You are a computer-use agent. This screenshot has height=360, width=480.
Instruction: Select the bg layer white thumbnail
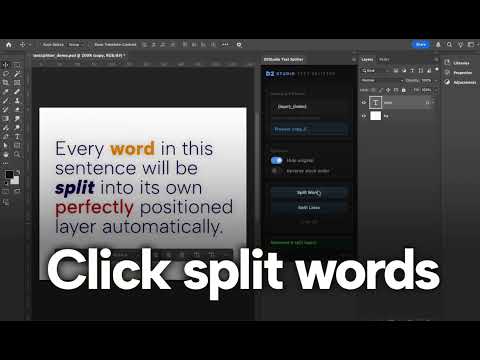click(375, 116)
